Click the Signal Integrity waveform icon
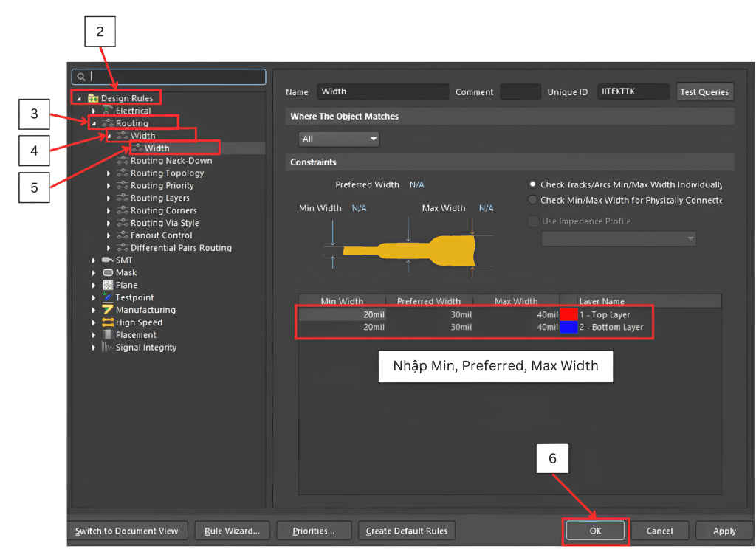This screenshot has width=756, height=549. (x=108, y=348)
